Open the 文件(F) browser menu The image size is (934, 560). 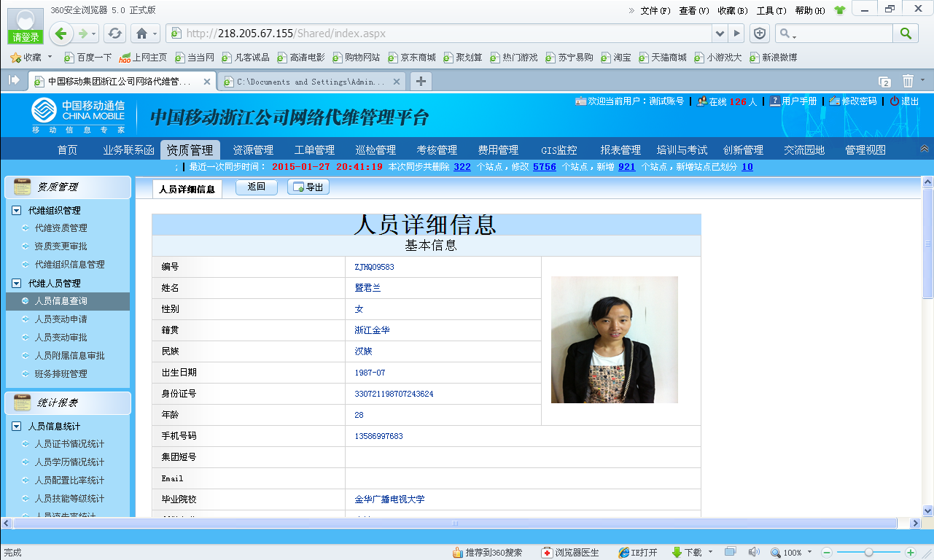pos(655,10)
